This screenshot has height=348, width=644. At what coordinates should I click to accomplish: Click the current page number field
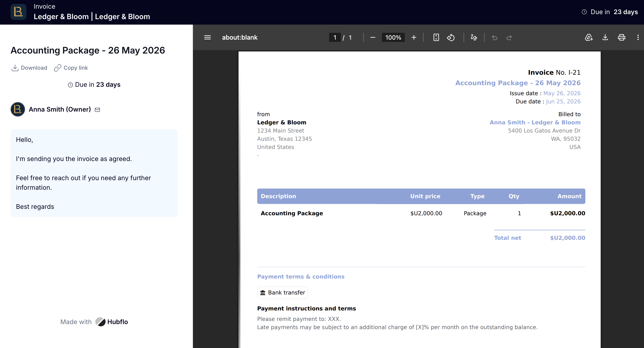pyautogui.click(x=335, y=37)
